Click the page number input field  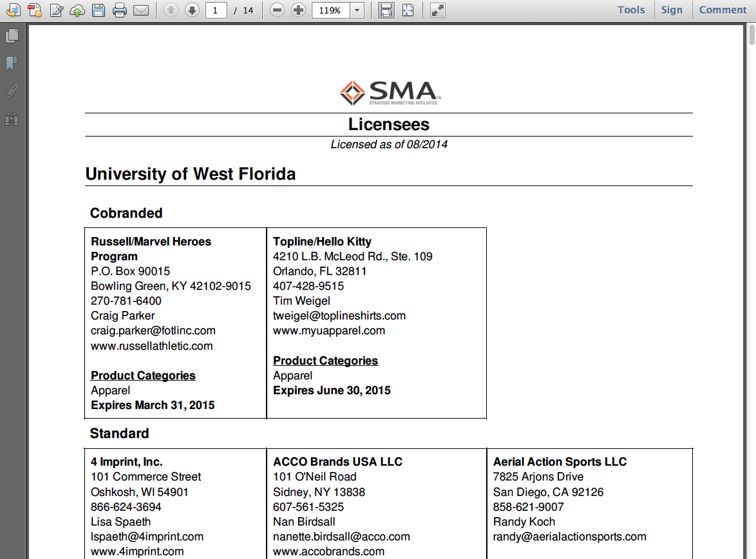point(216,10)
